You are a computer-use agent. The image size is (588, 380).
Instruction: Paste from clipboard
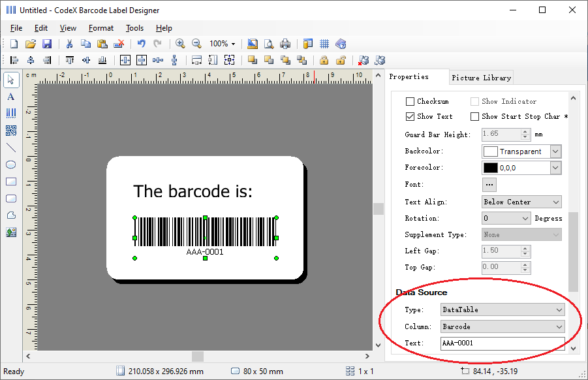click(102, 44)
